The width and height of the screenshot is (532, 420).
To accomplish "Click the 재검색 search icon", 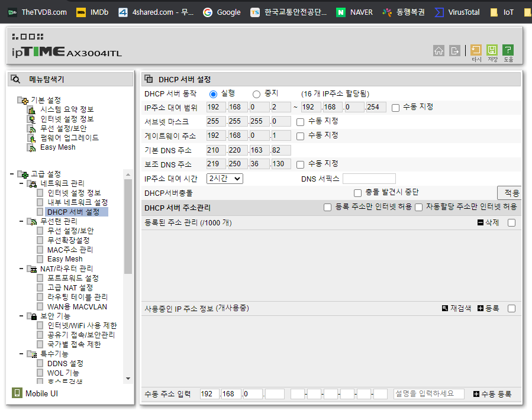I will point(445,308).
